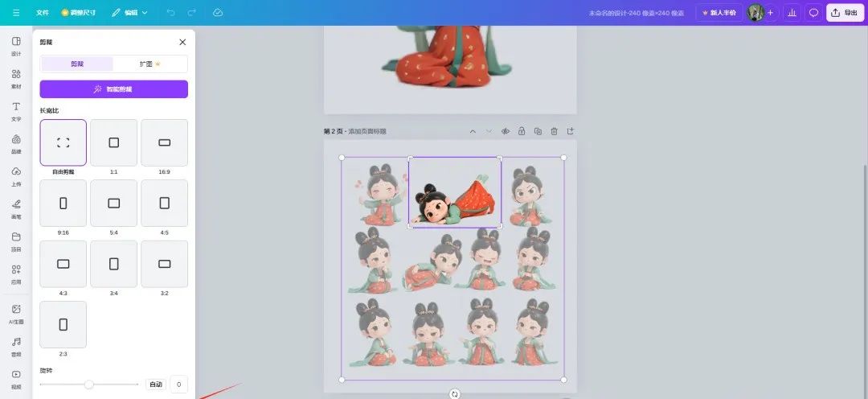The height and width of the screenshot is (399, 868).
Task: Click the plus add-collaborator icon
Action: click(x=770, y=12)
